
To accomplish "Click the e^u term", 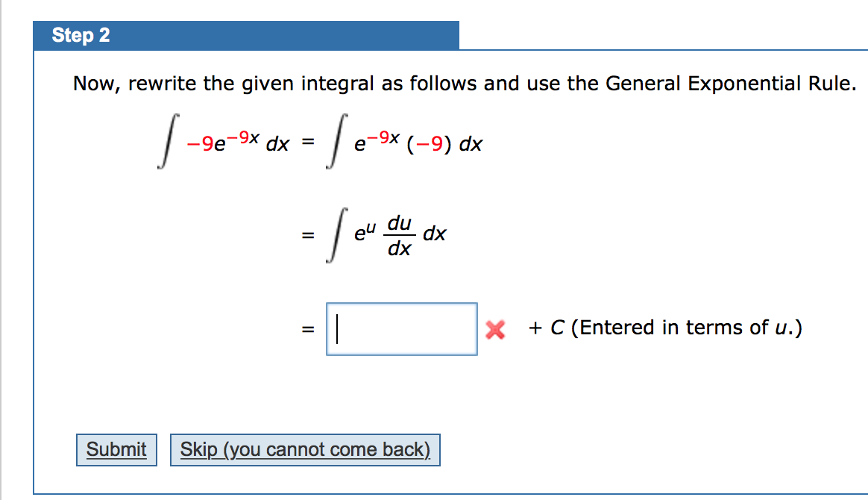I will pyautogui.click(x=365, y=232).
